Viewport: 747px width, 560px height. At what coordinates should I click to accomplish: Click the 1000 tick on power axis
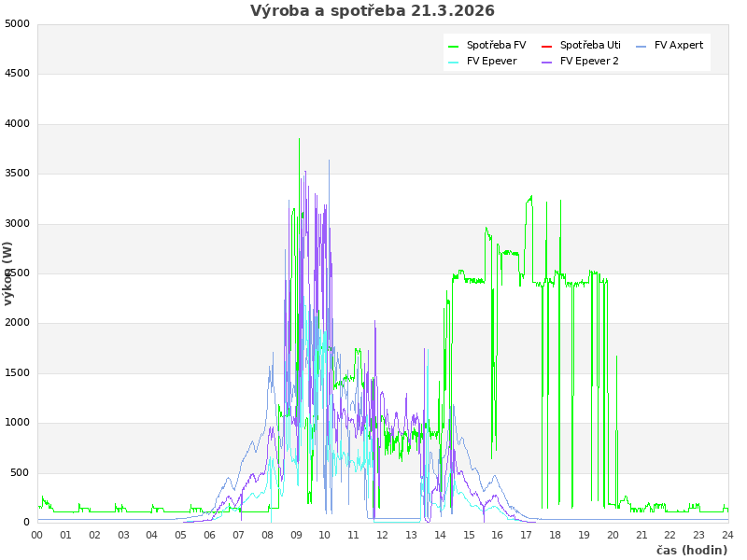click(17, 422)
